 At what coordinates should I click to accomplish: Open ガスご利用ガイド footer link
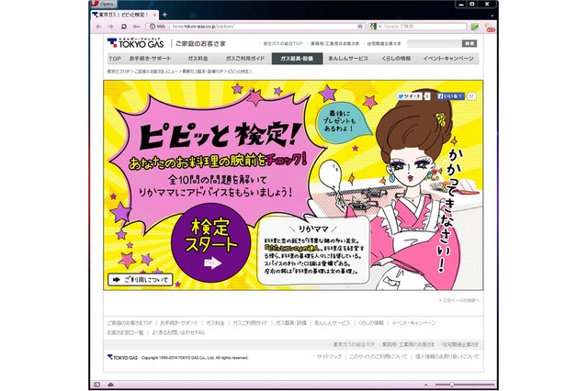click(250, 322)
